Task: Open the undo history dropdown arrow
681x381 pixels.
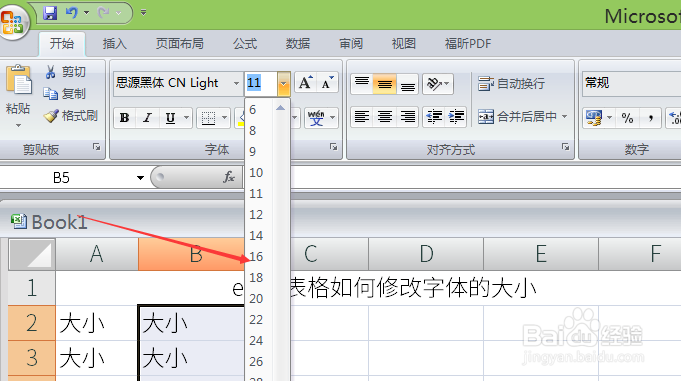Action: tap(86, 13)
